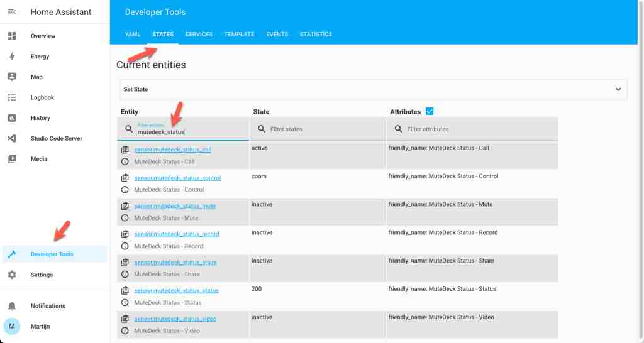
Task: Switch to the TEMPLATE tab
Action: pos(239,34)
